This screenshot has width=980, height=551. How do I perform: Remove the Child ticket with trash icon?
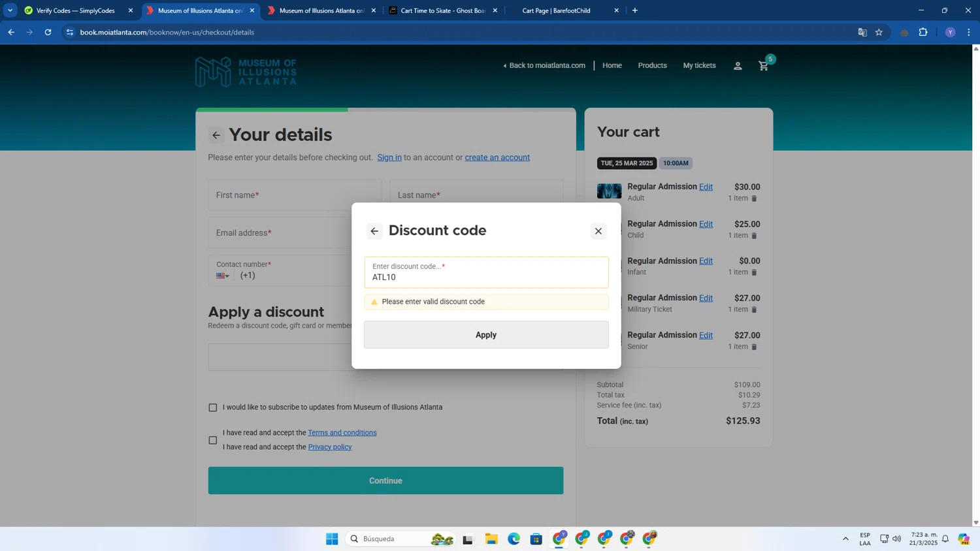coord(754,236)
